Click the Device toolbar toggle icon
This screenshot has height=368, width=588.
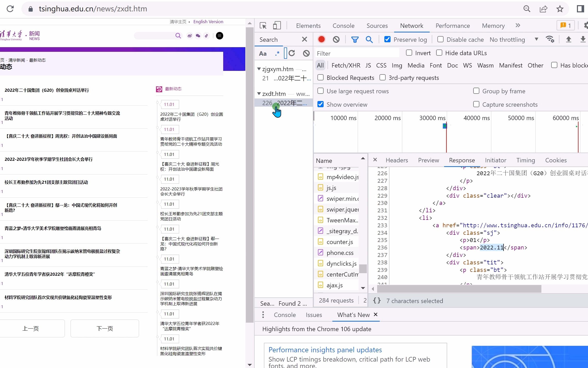tap(277, 25)
